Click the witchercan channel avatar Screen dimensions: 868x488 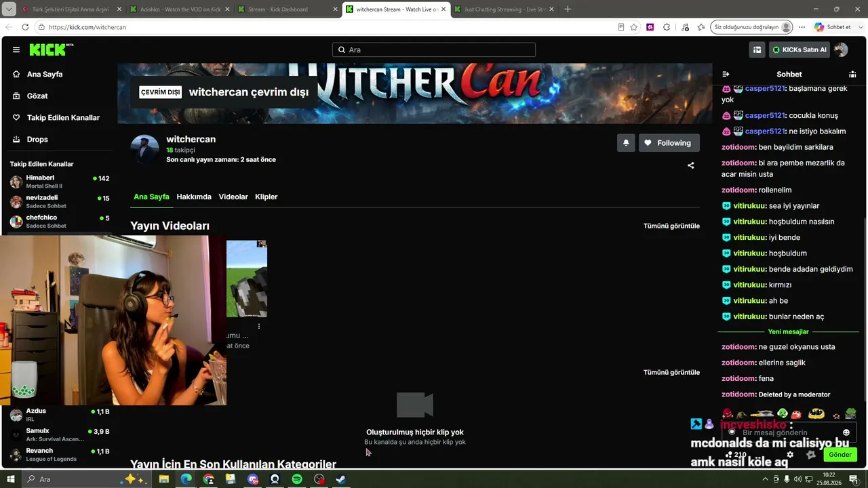coord(144,149)
